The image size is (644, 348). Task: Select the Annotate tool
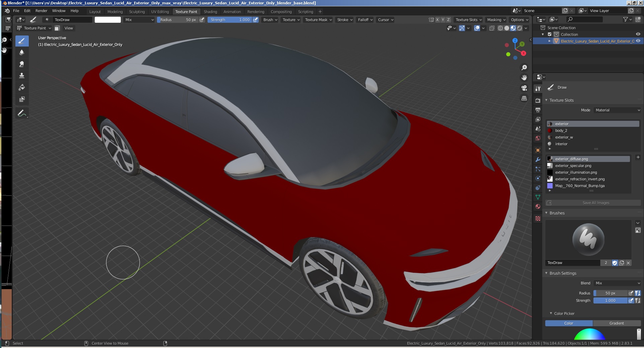pyautogui.click(x=22, y=113)
